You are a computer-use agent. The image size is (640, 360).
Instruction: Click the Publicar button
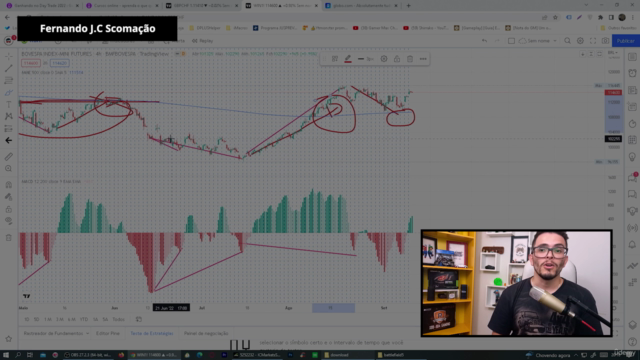[625, 41]
